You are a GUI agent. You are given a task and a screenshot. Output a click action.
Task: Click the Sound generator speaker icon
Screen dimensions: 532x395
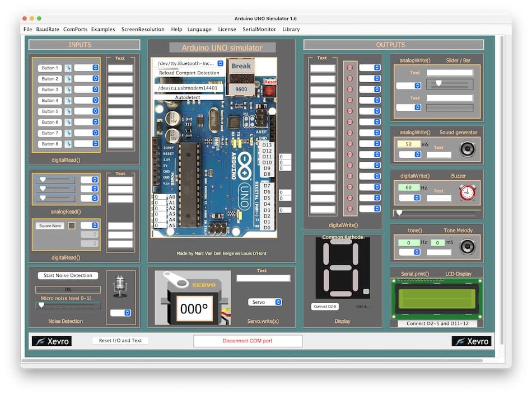click(468, 149)
